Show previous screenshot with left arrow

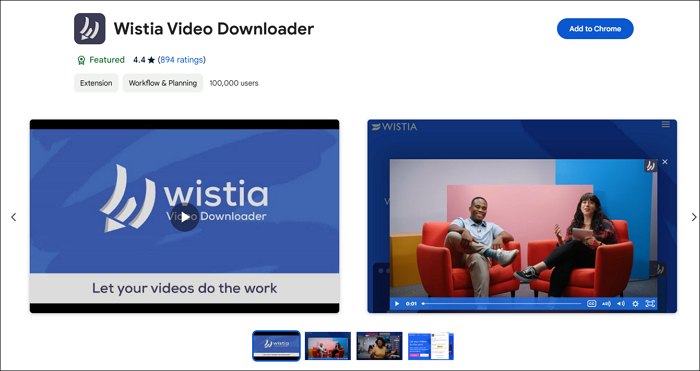tap(13, 217)
